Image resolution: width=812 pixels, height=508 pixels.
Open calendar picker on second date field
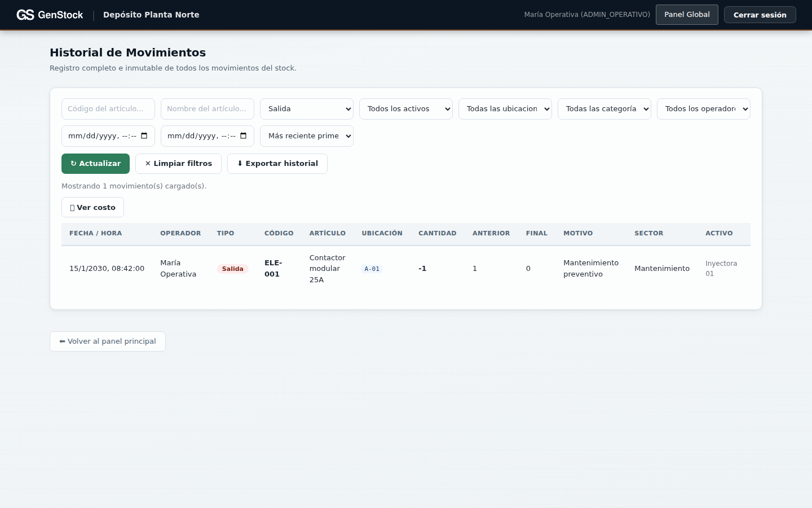244,136
